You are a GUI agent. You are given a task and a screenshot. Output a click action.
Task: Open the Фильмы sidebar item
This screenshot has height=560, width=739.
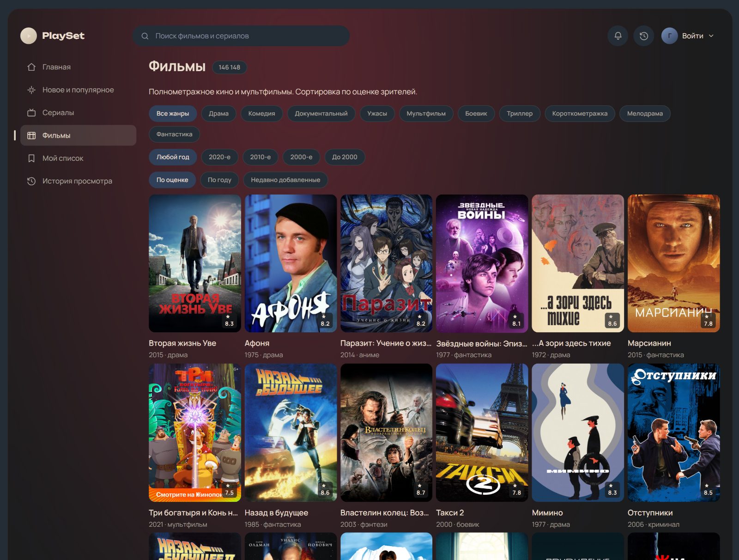click(x=78, y=135)
